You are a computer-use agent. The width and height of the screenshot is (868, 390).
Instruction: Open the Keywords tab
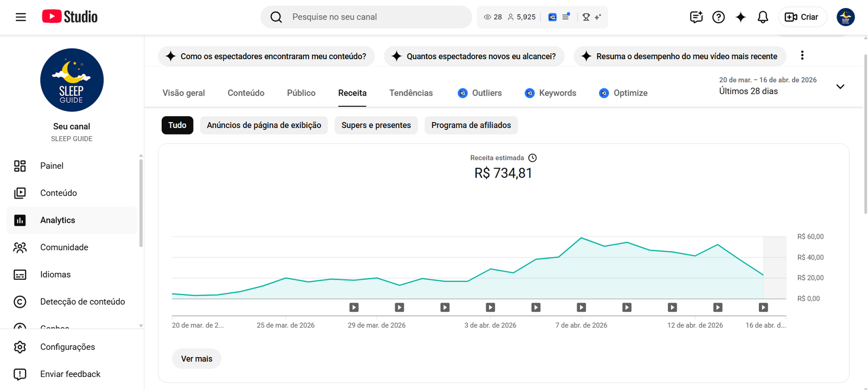pos(550,93)
